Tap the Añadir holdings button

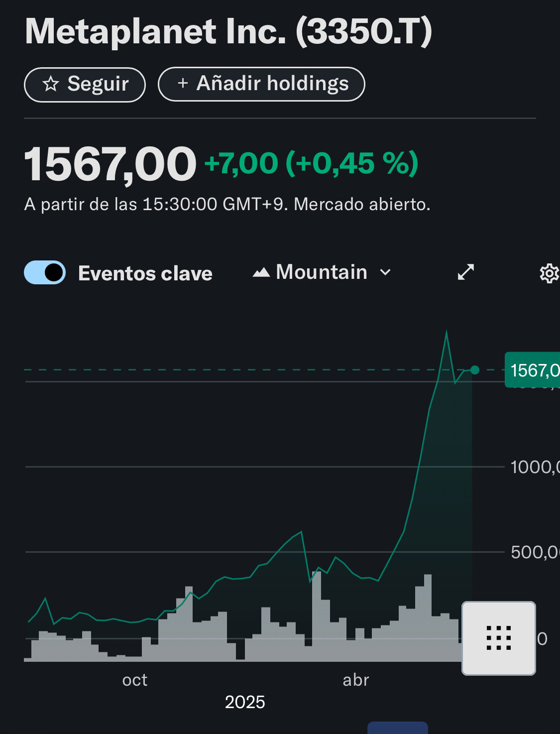pyautogui.click(x=261, y=84)
